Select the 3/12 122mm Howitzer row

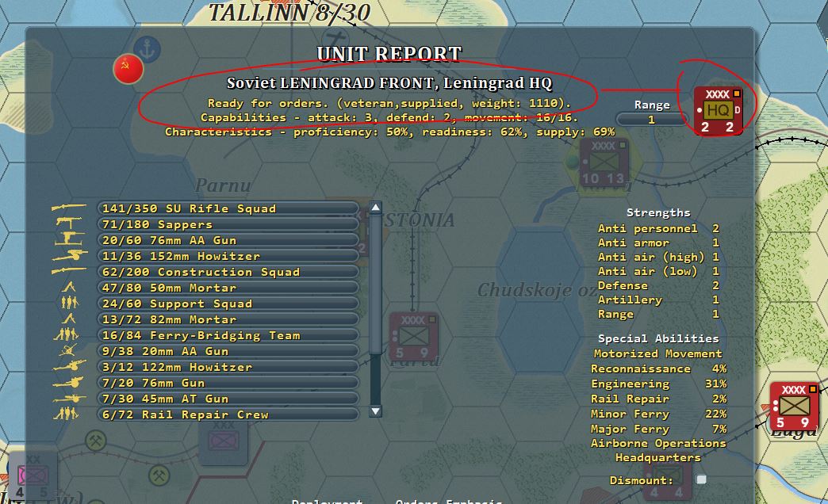(x=228, y=367)
